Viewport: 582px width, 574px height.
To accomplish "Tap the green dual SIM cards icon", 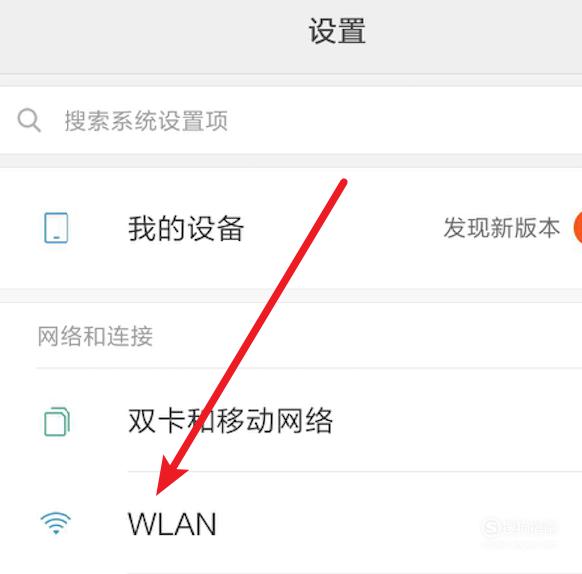I will click(57, 421).
